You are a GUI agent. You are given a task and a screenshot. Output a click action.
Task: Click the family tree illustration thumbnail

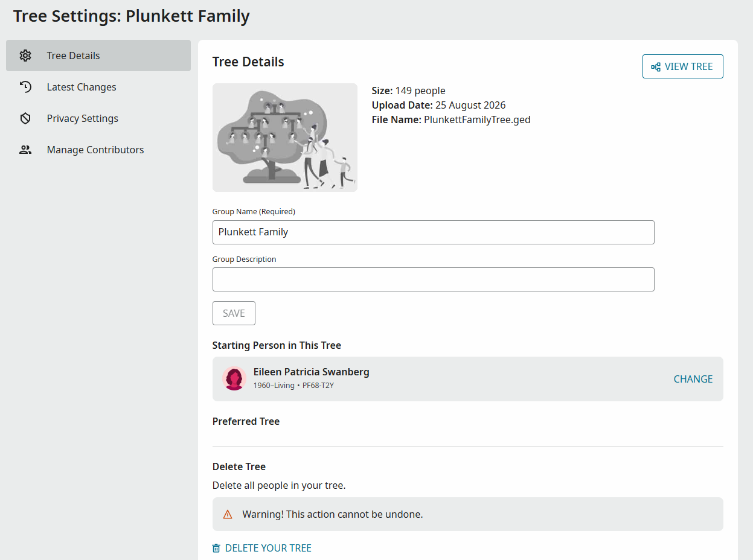point(285,138)
